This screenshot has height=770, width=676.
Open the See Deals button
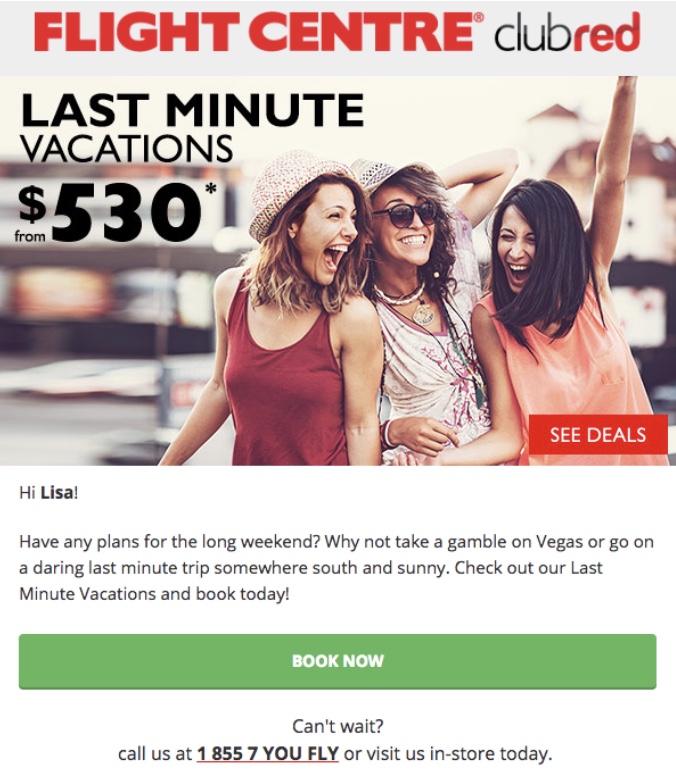pos(598,435)
